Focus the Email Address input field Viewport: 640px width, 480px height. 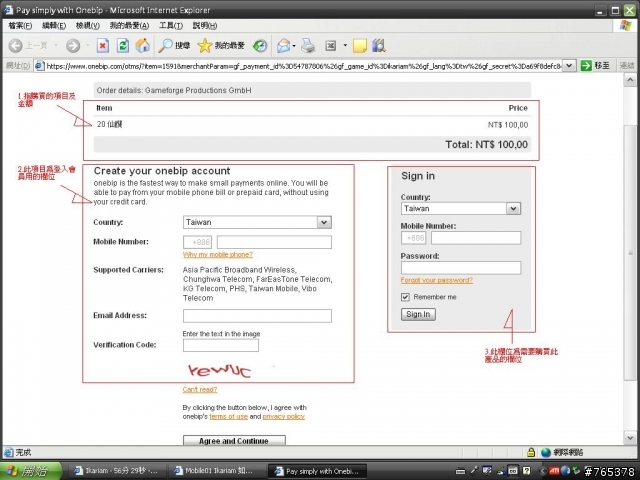coord(257,316)
